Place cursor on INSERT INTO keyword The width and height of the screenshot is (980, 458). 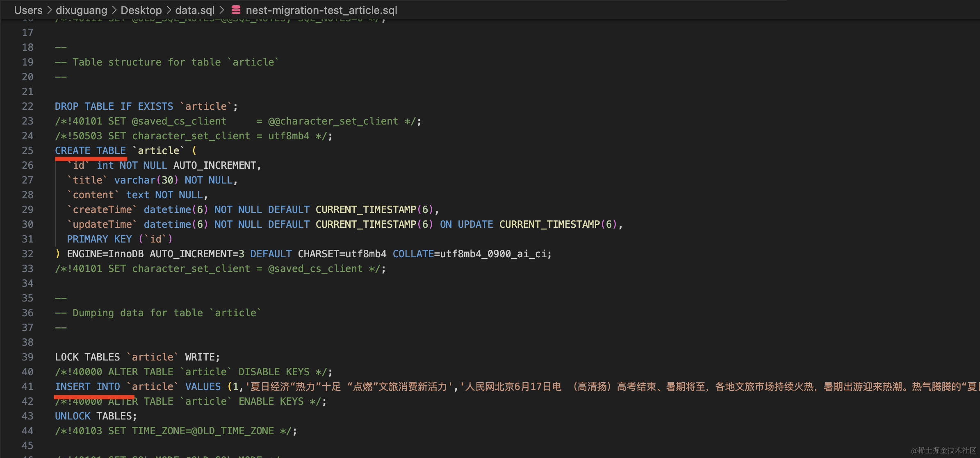87,387
